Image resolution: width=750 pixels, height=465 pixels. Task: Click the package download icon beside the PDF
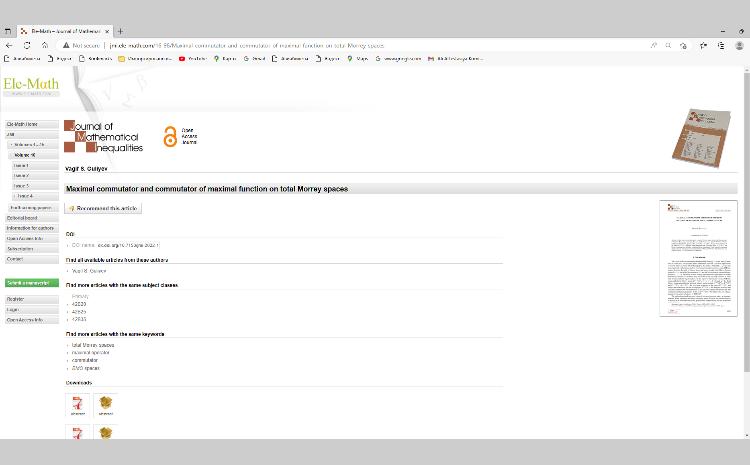click(x=105, y=404)
